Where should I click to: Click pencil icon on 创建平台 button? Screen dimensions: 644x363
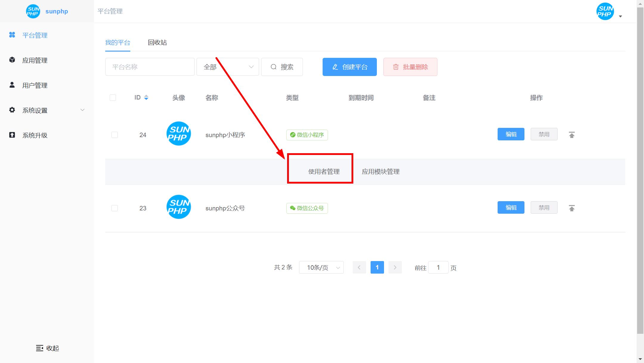click(335, 67)
